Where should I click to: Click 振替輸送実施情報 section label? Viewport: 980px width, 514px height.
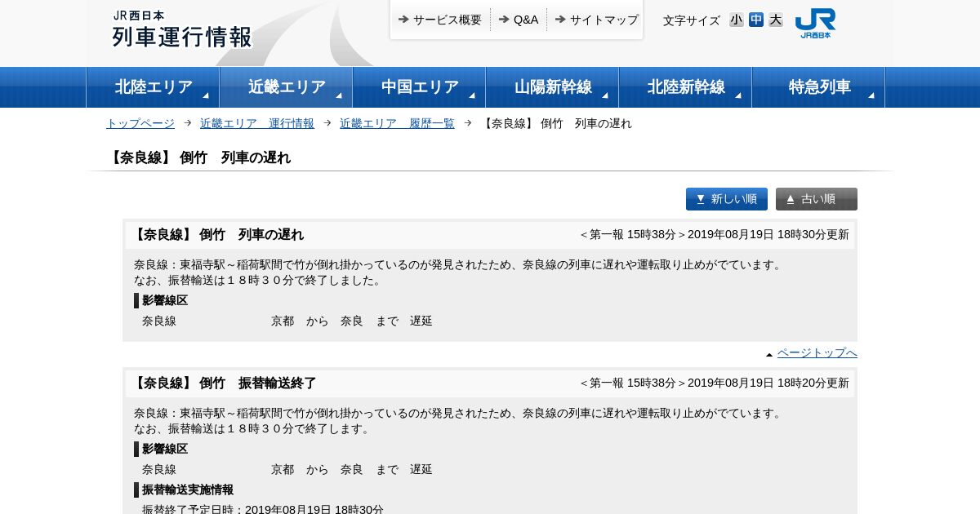coord(187,490)
